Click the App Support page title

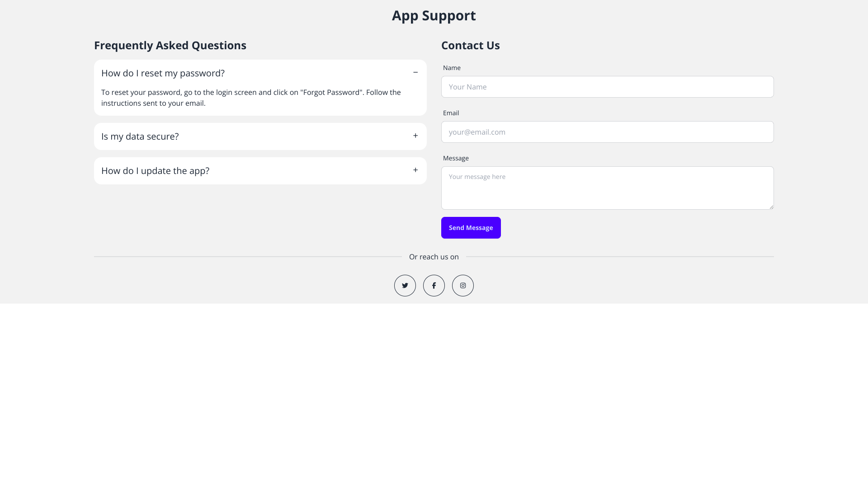coord(434,15)
